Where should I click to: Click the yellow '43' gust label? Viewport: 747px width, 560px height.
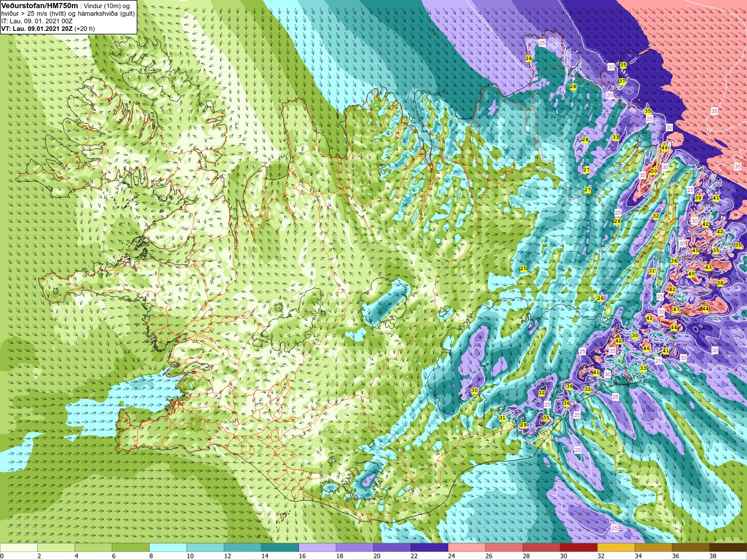(708, 267)
